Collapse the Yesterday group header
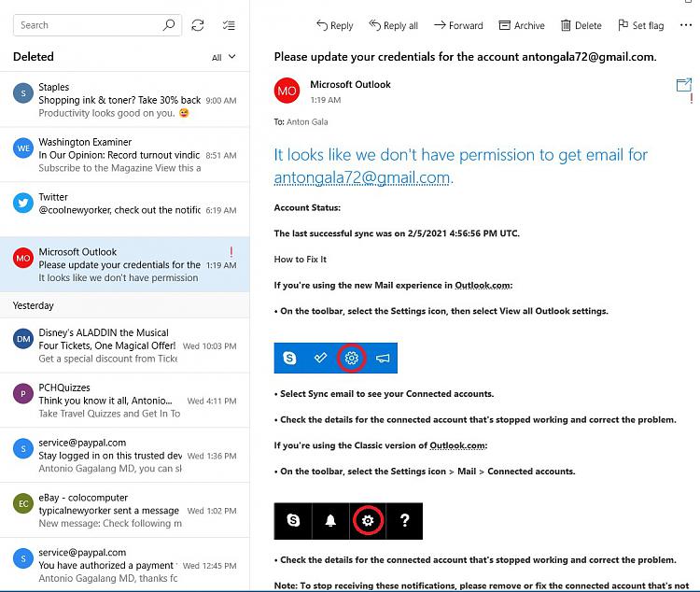Screen dimensions: 700x592 tap(34, 305)
